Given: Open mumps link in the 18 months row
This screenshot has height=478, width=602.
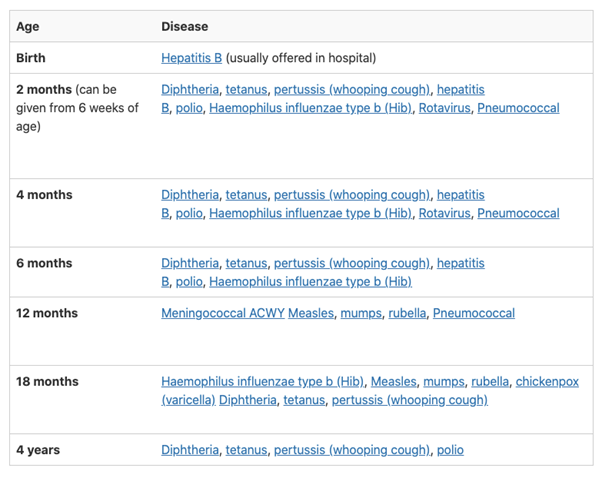Looking at the screenshot, I should [x=443, y=381].
